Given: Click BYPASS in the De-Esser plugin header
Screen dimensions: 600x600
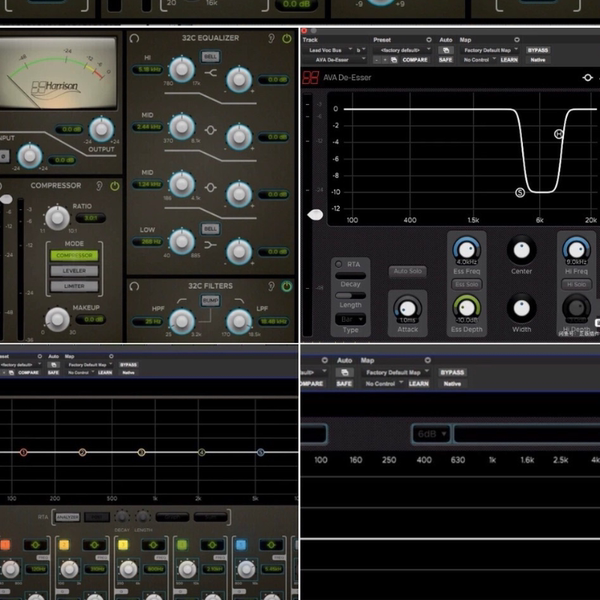Looking at the screenshot, I should (x=539, y=50).
